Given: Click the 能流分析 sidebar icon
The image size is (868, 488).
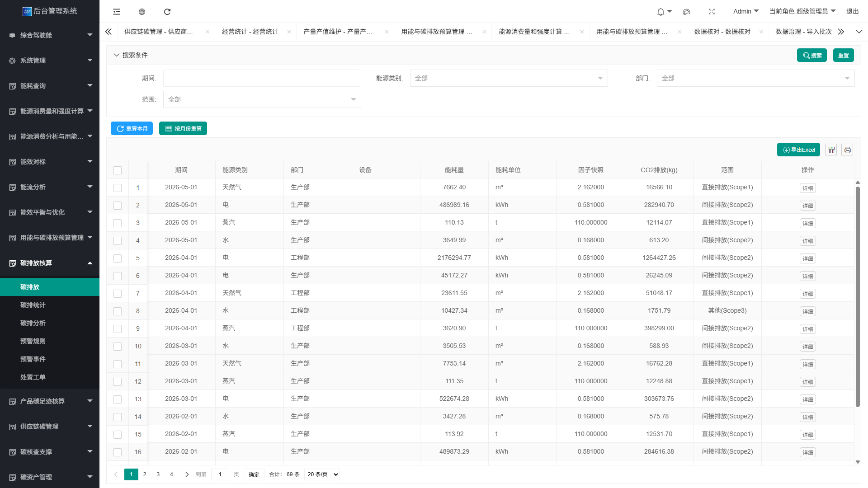Looking at the screenshot, I should [12, 187].
